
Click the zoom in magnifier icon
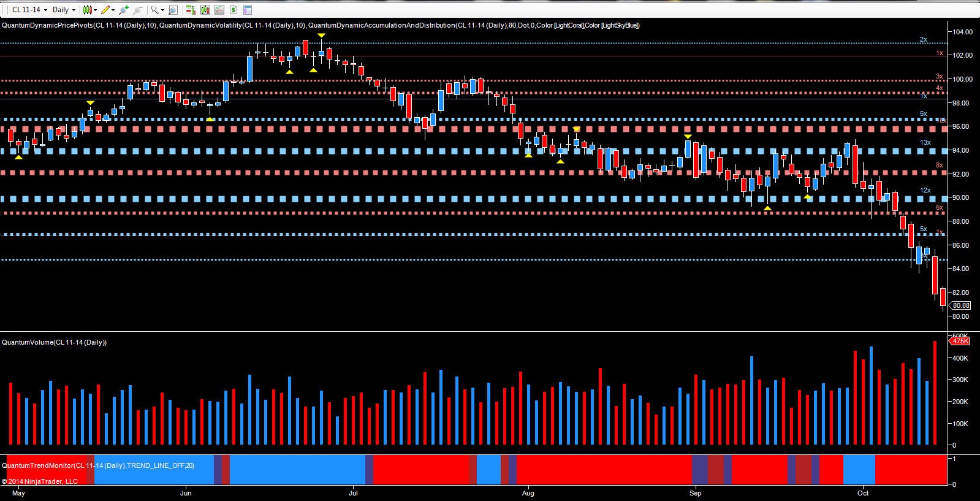(124, 10)
